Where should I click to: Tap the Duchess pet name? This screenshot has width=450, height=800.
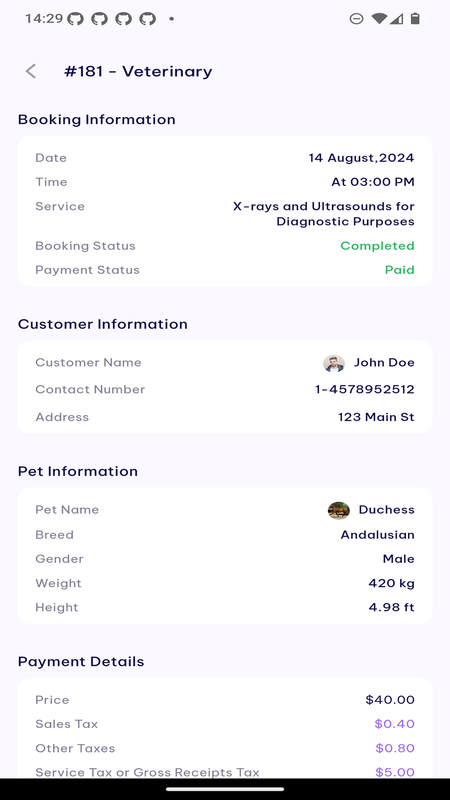coord(387,510)
